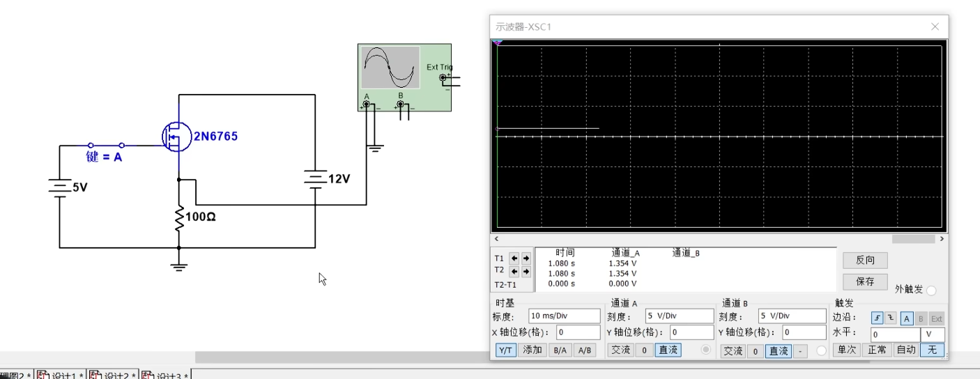Image resolution: width=980 pixels, height=379 pixels.
Task: Set trigger mode to 无 (None)
Action: (x=933, y=350)
